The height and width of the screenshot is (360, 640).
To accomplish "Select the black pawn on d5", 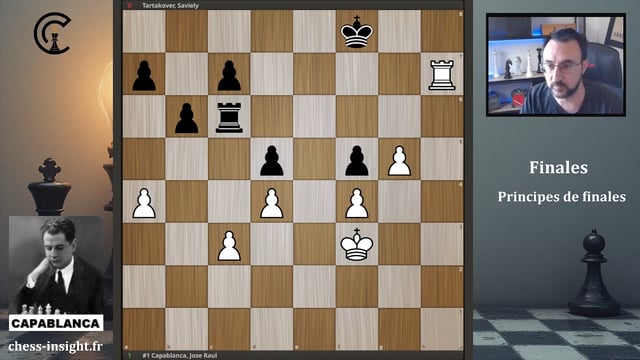I will point(272,161).
